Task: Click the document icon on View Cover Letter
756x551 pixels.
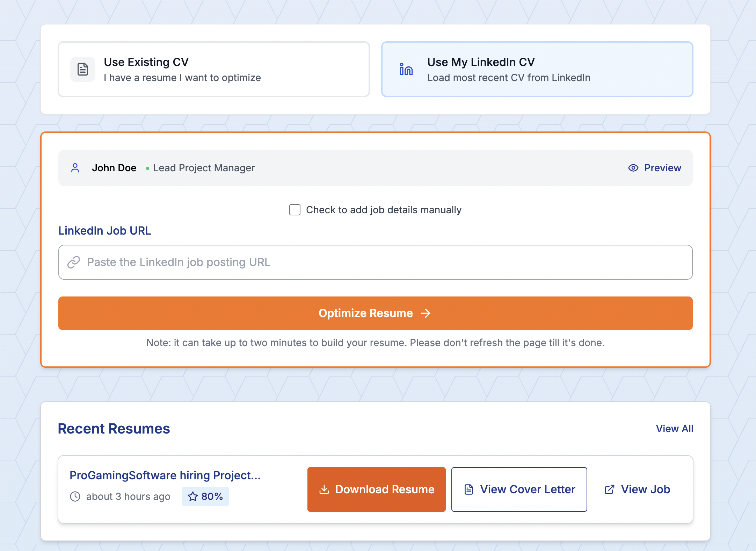Action: pyautogui.click(x=469, y=489)
